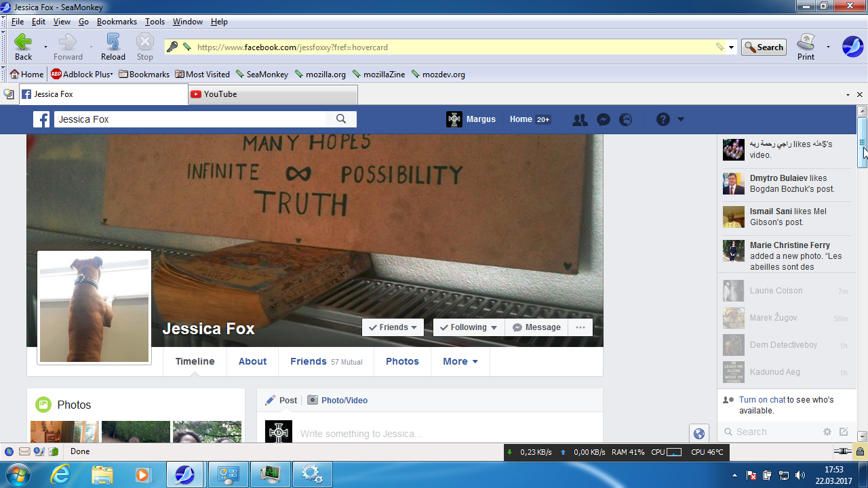
Task: Select Photo/Video post option
Action: click(x=337, y=401)
